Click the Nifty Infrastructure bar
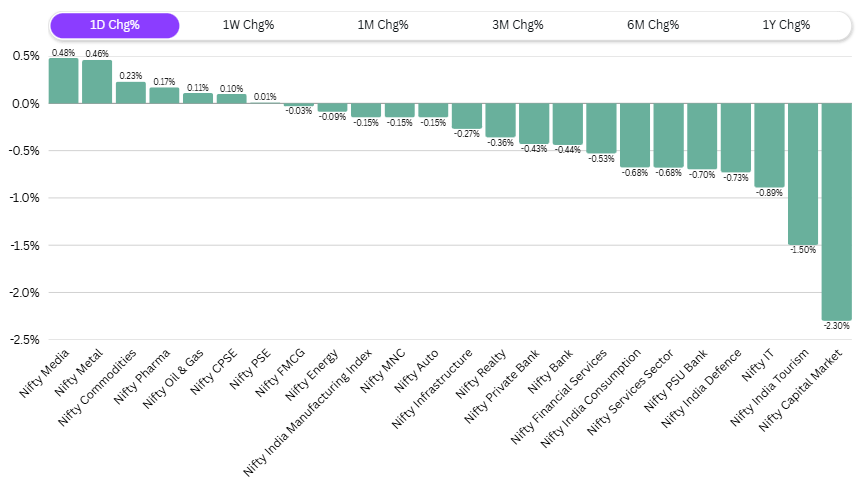 [466, 116]
